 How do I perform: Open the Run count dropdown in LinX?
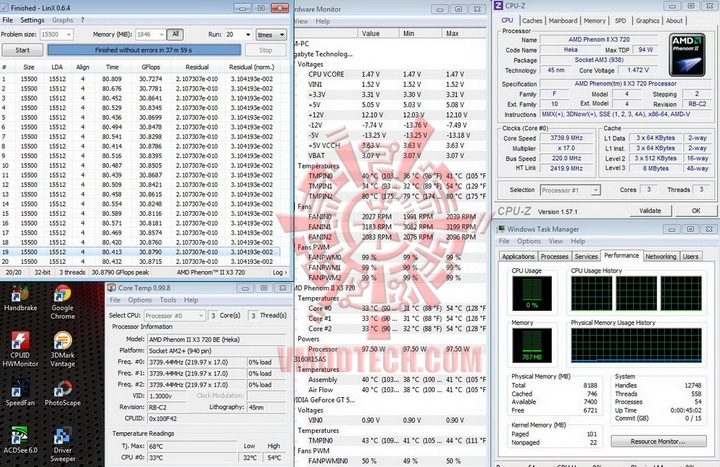(x=238, y=34)
